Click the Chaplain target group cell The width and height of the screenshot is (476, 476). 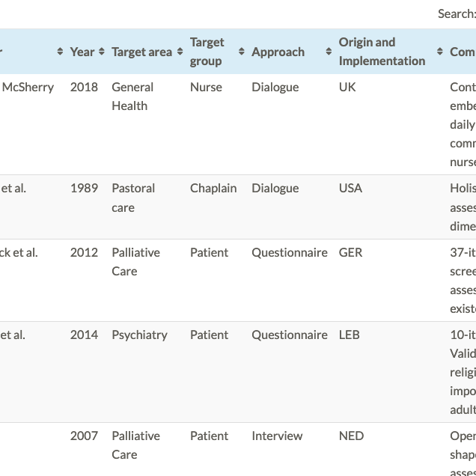213,188
